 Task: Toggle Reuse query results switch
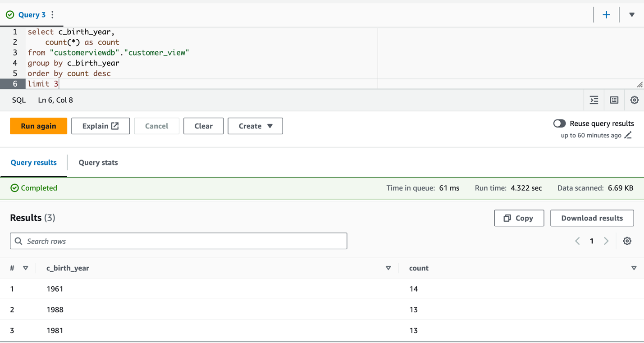559,123
